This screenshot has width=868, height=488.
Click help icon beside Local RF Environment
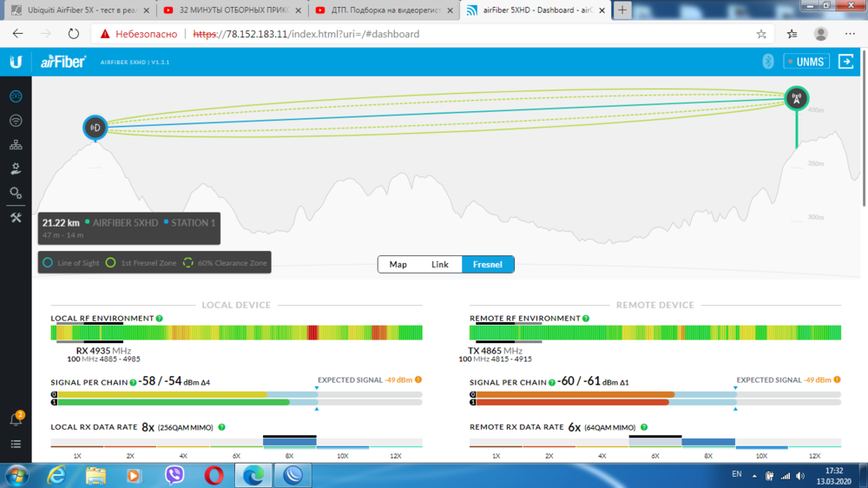[160, 319]
